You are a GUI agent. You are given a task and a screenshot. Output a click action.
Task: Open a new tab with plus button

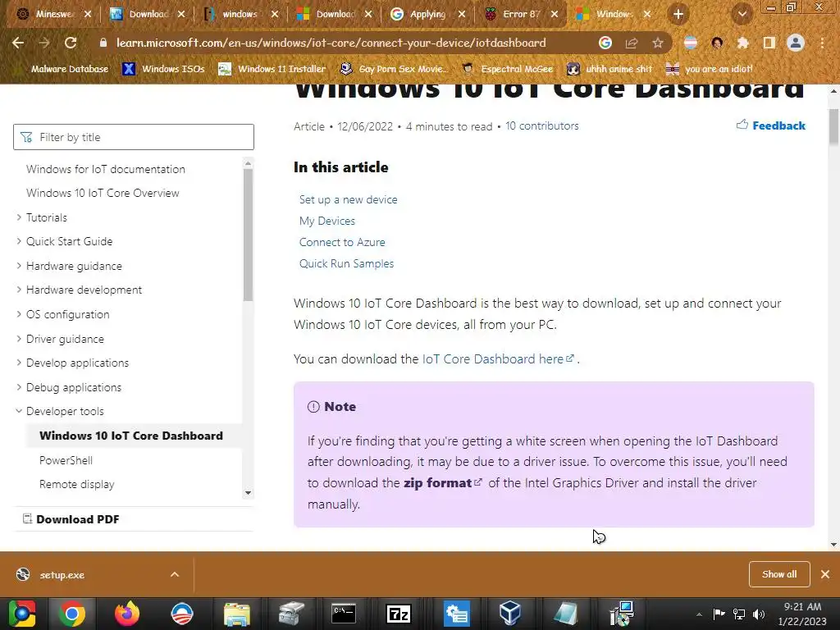(678, 15)
